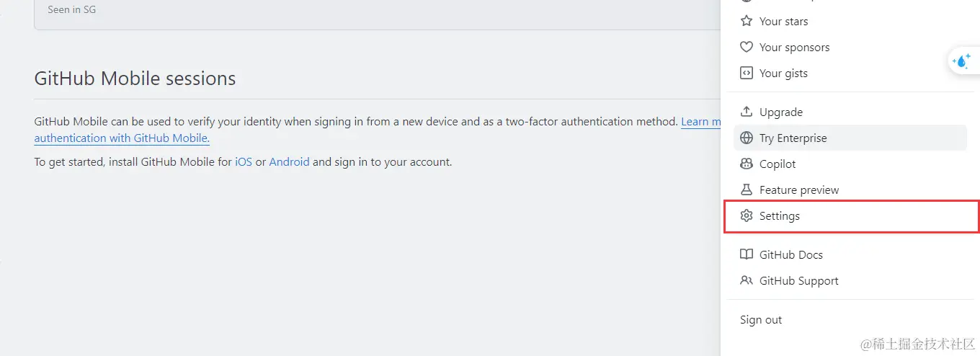980x356 pixels.
Task: Click the star icon beside Your stars
Action: pos(747,22)
